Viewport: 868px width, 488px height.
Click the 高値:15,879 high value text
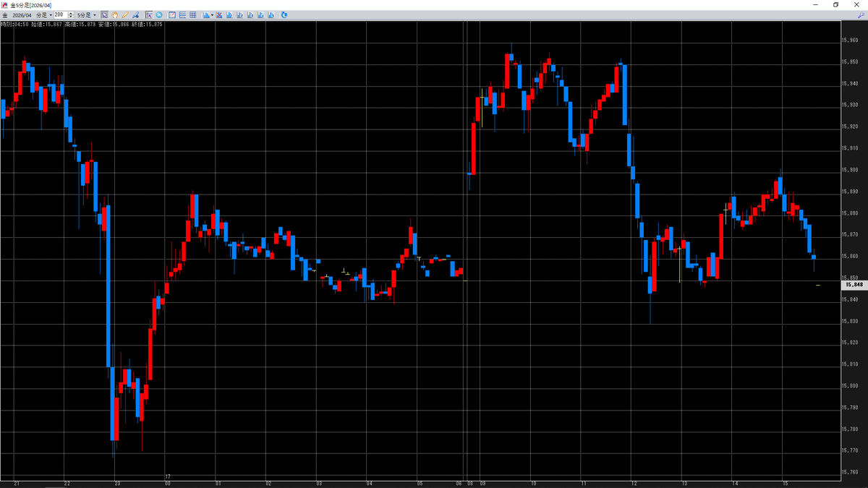click(80, 25)
